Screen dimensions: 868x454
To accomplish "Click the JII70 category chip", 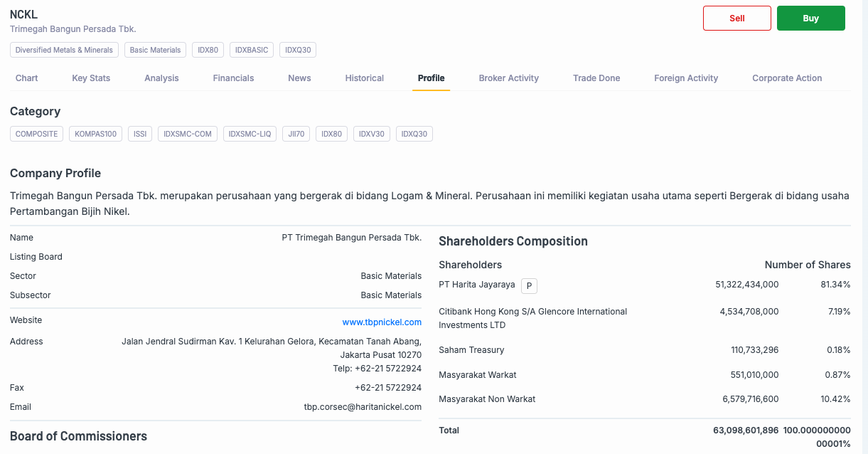I will [x=296, y=134].
